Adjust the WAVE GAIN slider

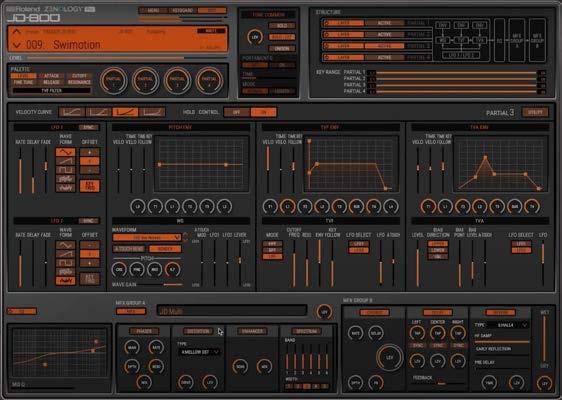tap(161, 285)
